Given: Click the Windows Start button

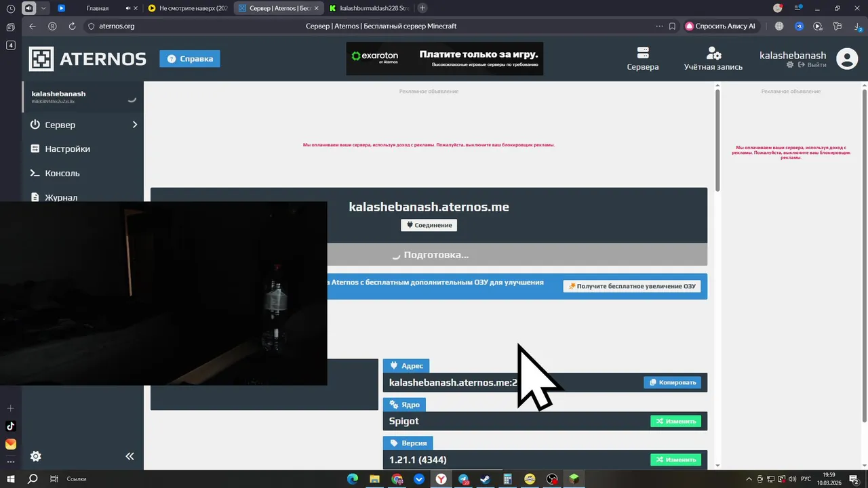Looking at the screenshot, I should tap(10, 479).
